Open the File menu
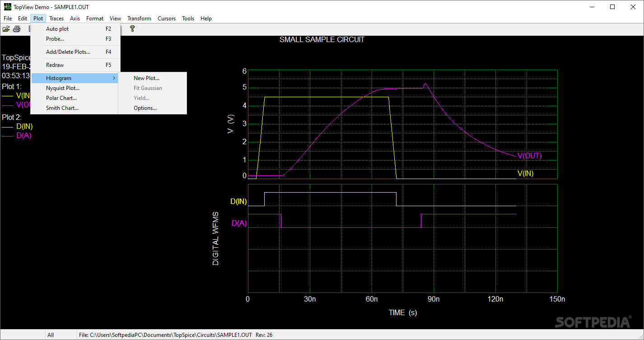 8,19
